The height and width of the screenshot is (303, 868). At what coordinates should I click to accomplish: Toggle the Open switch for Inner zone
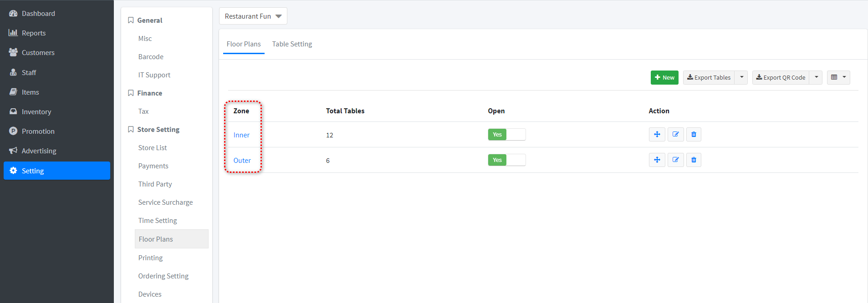[506, 135]
